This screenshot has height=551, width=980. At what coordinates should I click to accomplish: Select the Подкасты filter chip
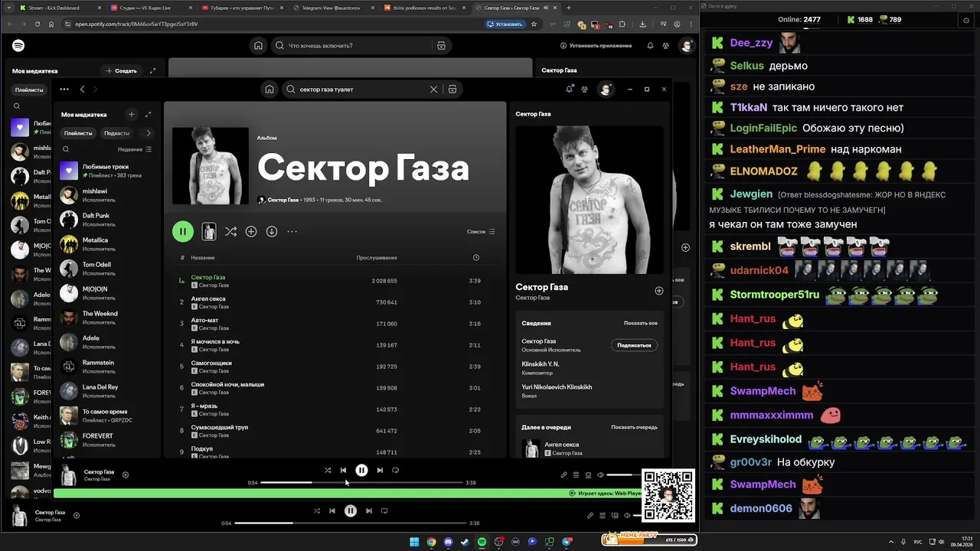pos(117,133)
